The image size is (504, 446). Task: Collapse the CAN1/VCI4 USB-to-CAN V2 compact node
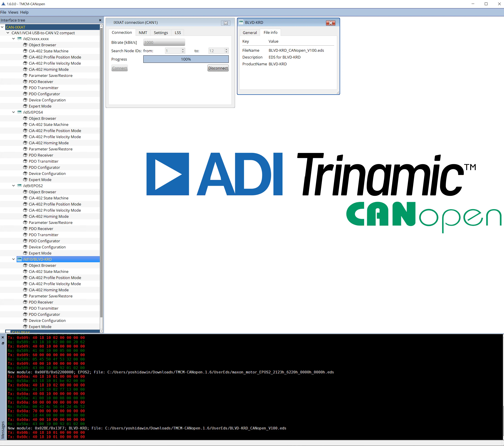[8, 33]
